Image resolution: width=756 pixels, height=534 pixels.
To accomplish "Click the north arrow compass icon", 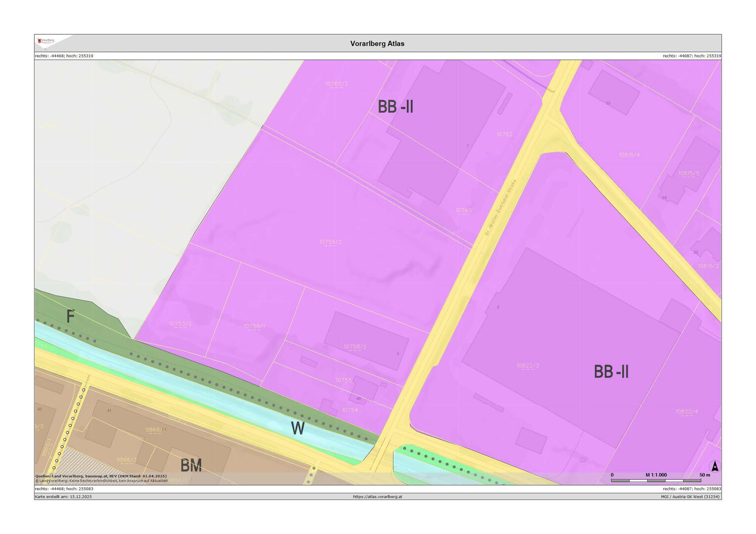I will click(714, 466).
